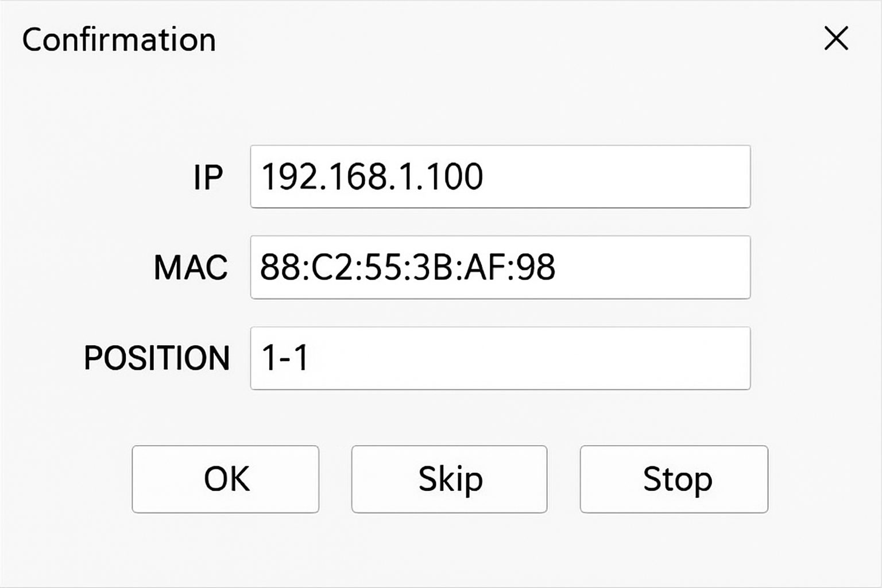Click the blank title bar beside Confirmation
Viewport: 882px width, 588px height.
tap(517, 39)
